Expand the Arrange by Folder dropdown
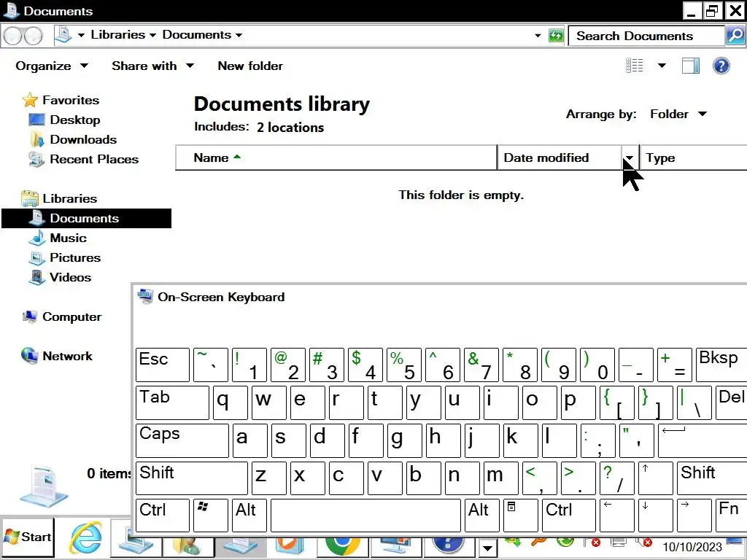This screenshot has width=747, height=560. (x=678, y=114)
